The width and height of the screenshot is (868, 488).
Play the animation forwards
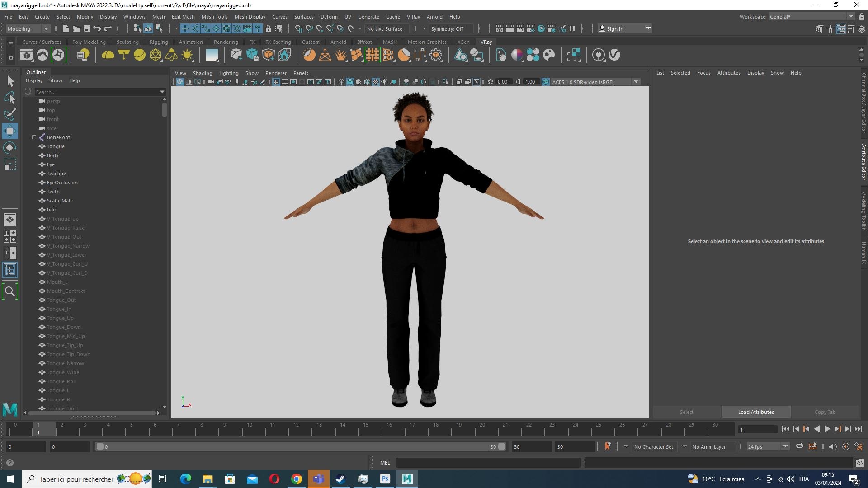pos(827,429)
